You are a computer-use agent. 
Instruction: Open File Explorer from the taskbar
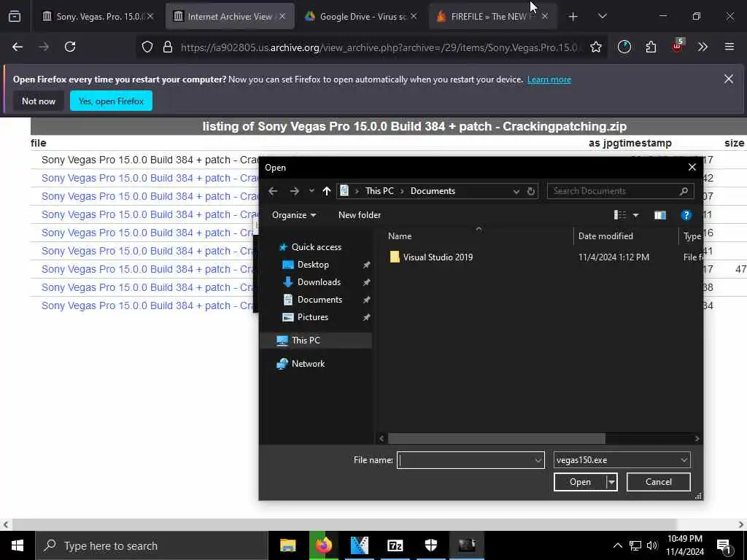(287, 545)
